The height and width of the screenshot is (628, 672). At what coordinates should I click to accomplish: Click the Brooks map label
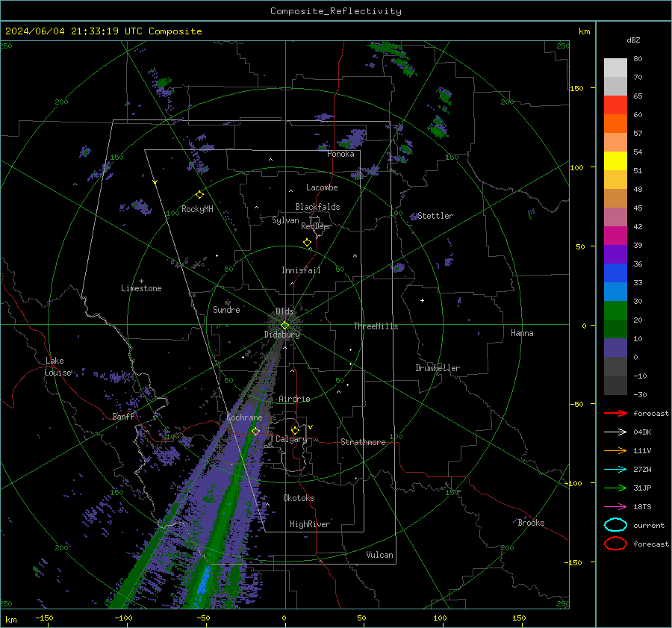click(x=531, y=523)
